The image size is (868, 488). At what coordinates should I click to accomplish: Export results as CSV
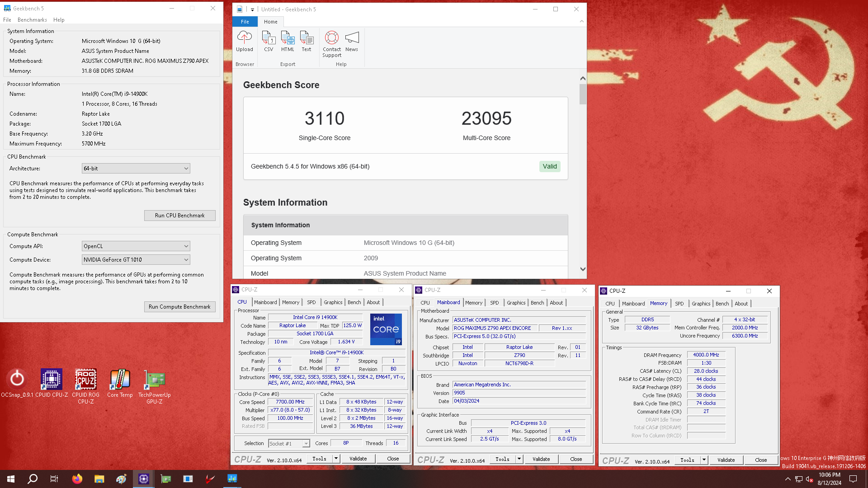click(x=269, y=42)
